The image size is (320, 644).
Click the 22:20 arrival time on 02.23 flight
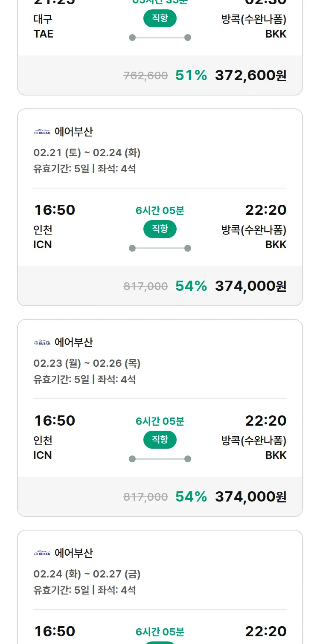point(266,421)
